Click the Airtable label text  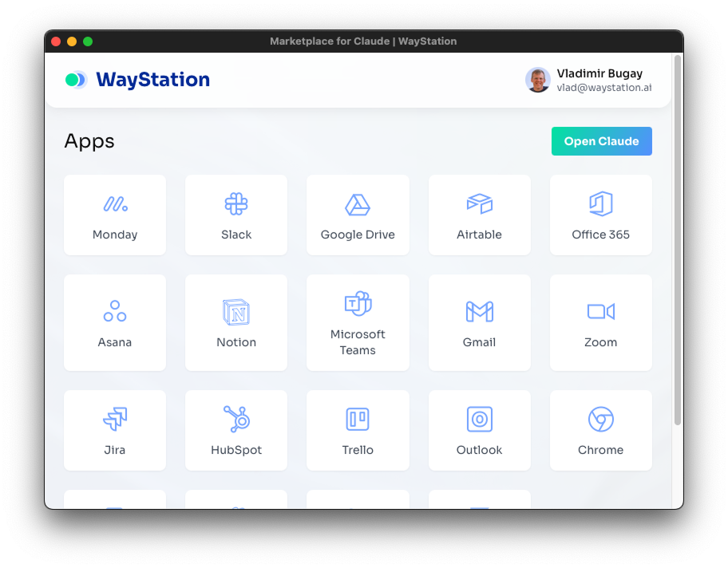[x=479, y=235]
